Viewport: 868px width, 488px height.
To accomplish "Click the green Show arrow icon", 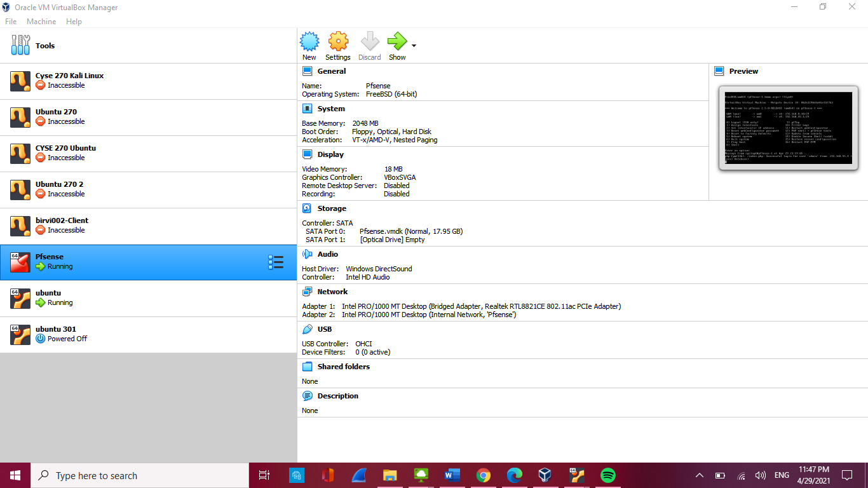I will coord(397,42).
